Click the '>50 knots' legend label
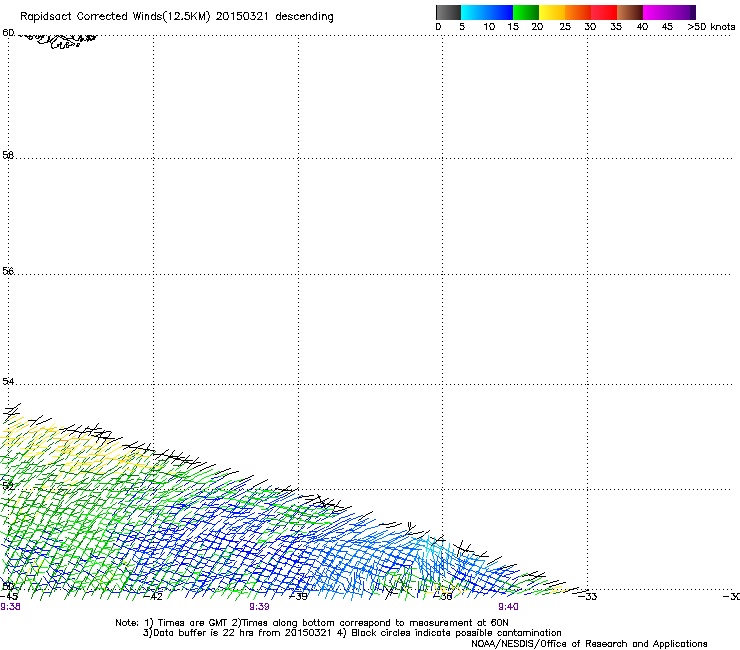Screen dimensions: 740x650 711,27
